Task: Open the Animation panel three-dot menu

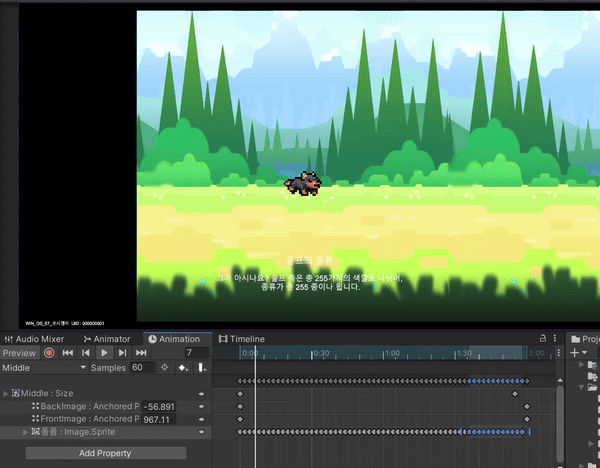Action: pyautogui.click(x=555, y=339)
